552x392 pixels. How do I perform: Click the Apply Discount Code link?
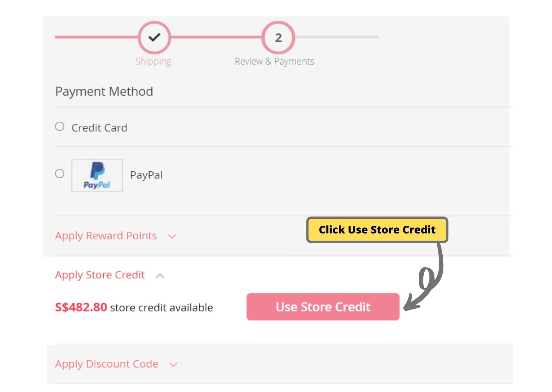(106, 364)
